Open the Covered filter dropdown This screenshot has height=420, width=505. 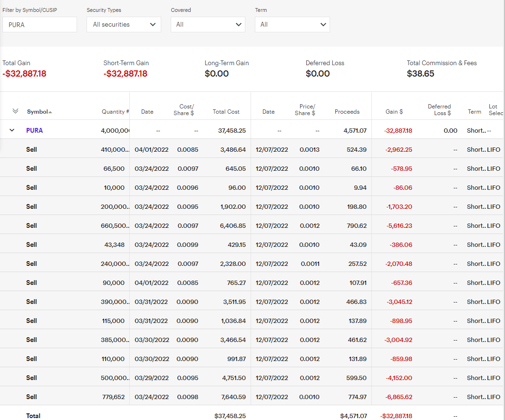(208, 25)
